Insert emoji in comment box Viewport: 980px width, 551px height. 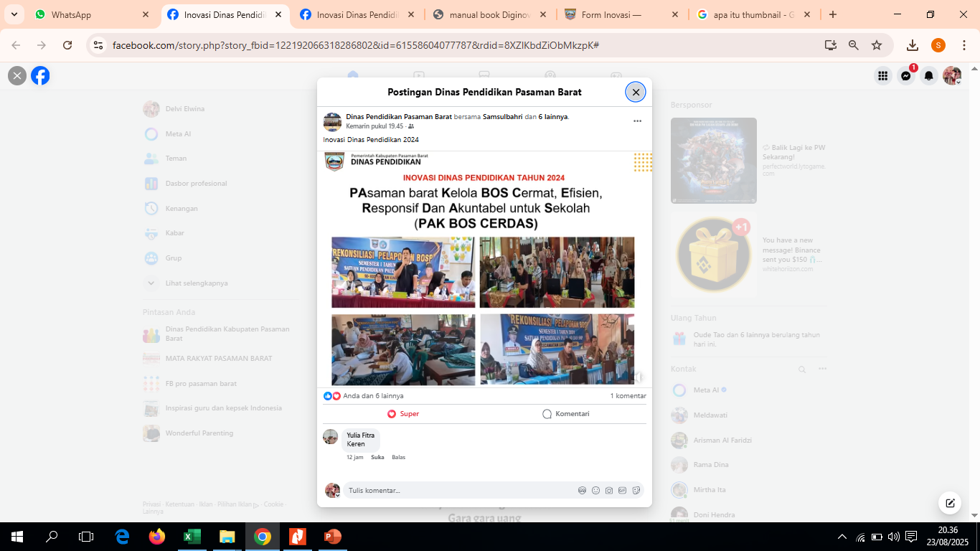coord(595,491)
